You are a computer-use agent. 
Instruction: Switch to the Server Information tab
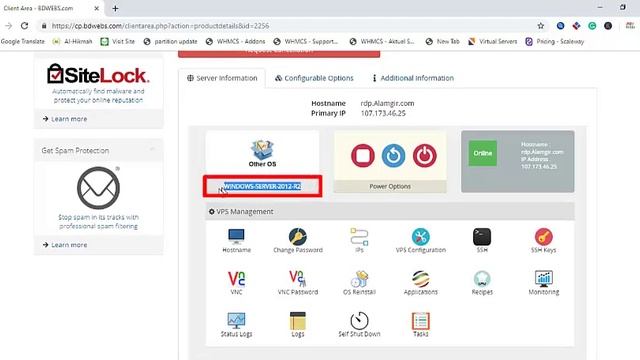(222, 78)
